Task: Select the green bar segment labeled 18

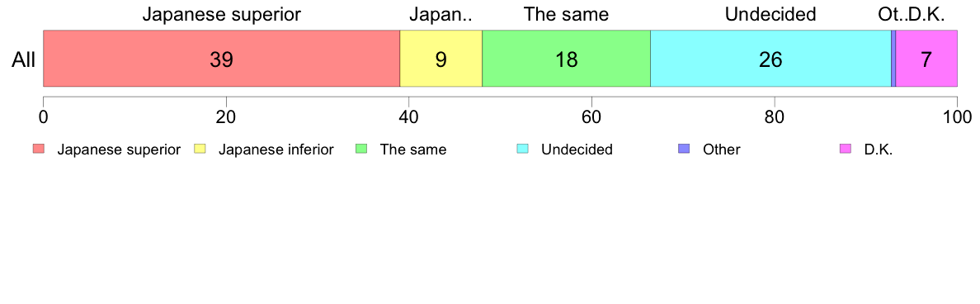Action: tap(566, 58)
